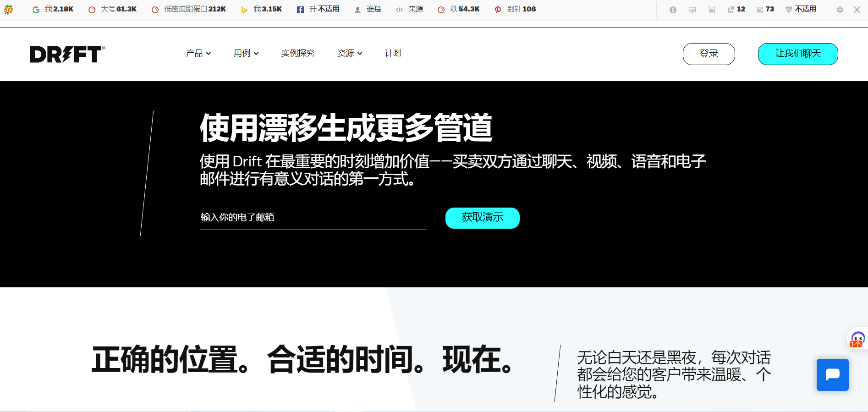Show the 12 external links

coord(736,9)
